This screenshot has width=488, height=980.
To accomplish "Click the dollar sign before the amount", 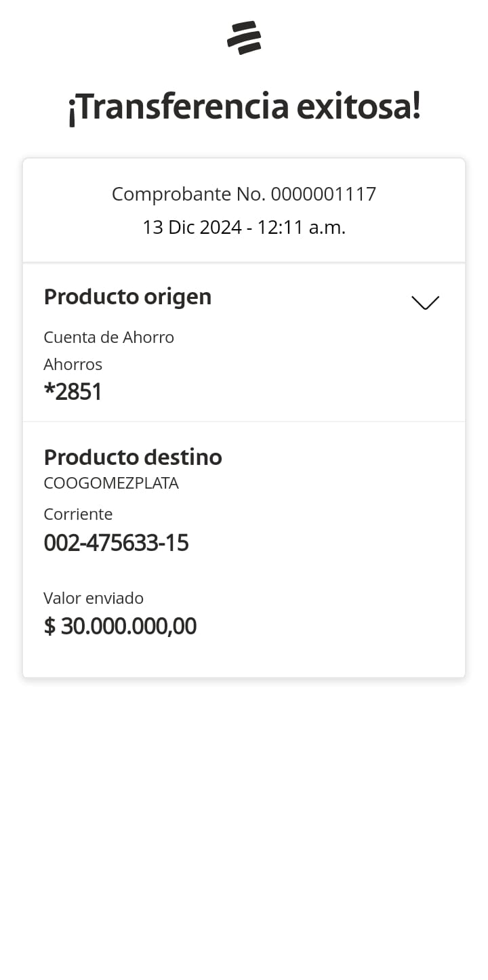I will coord(49,626).
